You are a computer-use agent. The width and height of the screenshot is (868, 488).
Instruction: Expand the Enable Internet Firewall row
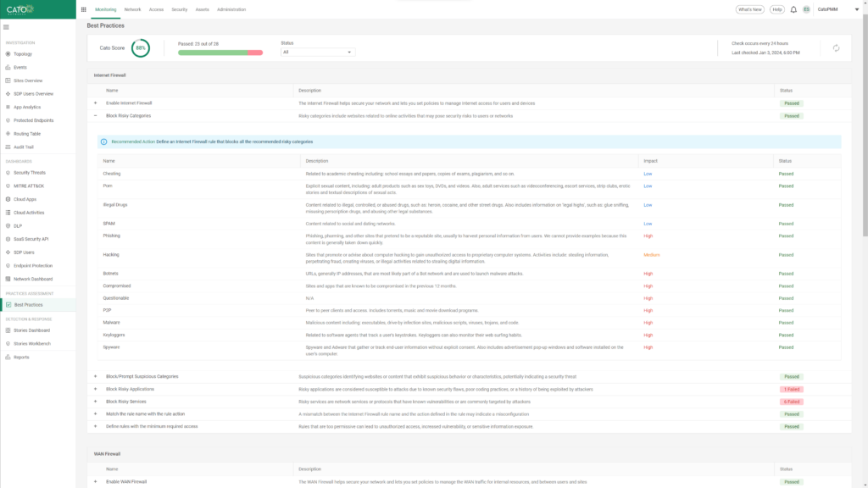point(93,103)
